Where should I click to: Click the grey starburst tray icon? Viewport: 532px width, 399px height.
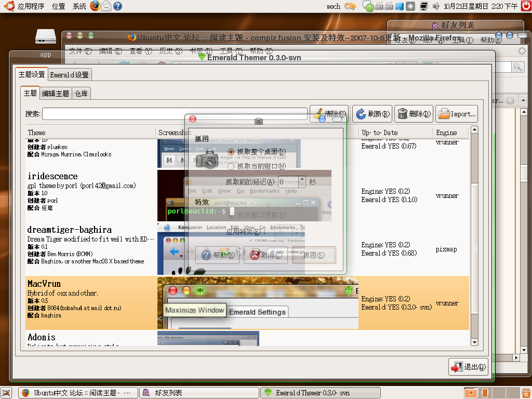click(410, 6)
